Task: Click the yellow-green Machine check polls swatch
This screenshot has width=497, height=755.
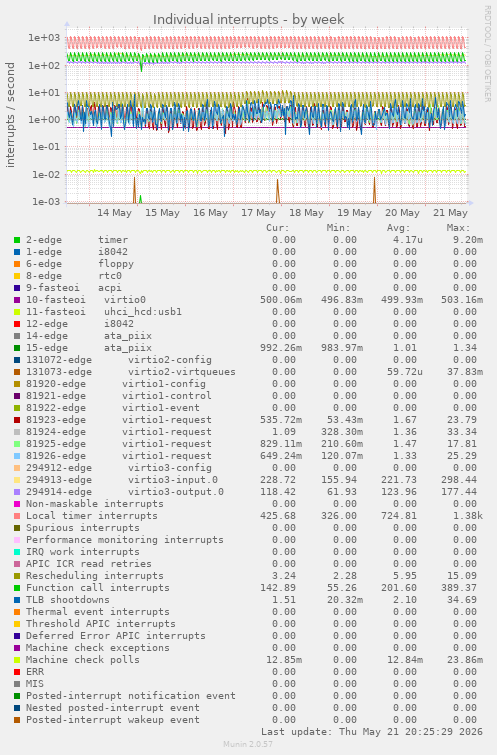Action: [17, 660]
